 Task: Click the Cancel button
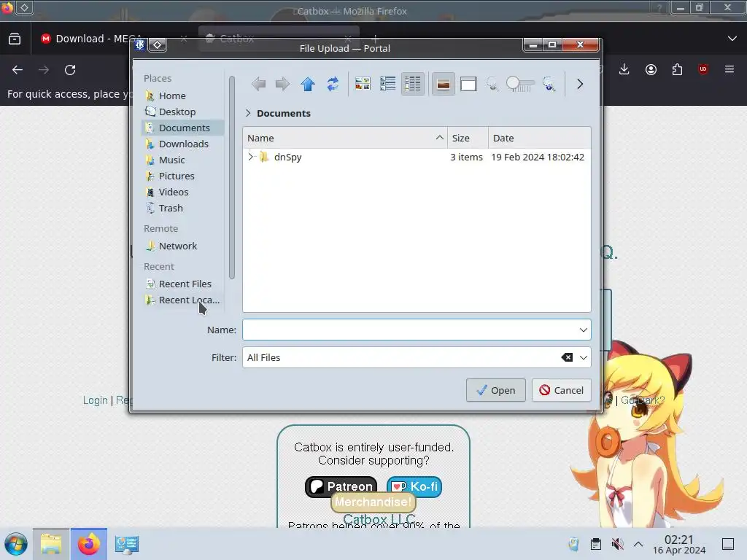[x=561, y=391]
